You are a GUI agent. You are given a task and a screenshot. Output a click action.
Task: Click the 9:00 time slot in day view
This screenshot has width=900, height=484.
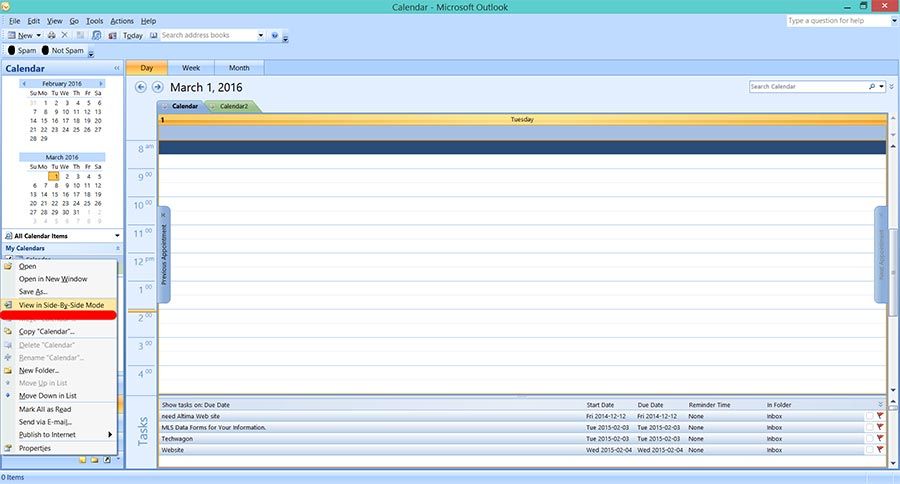point(522,176)
